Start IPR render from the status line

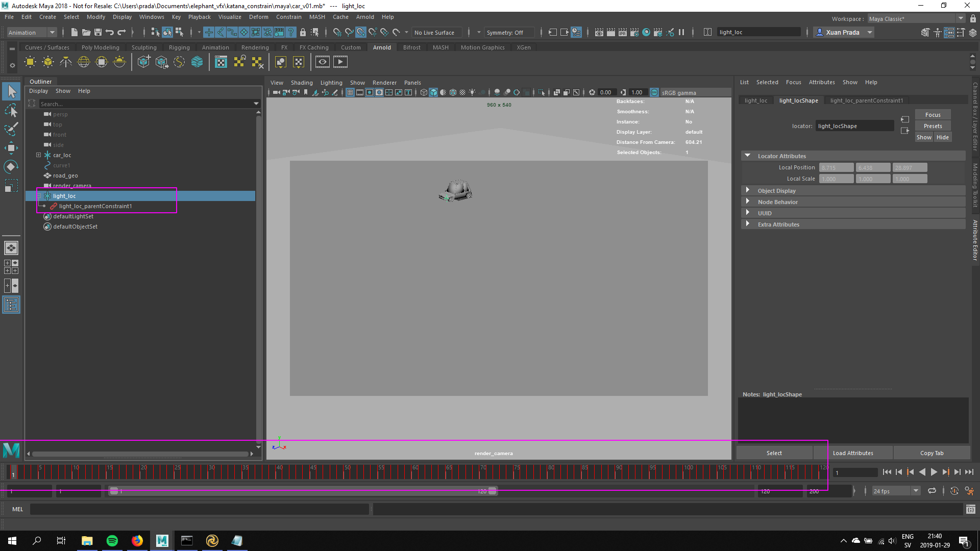623,32
